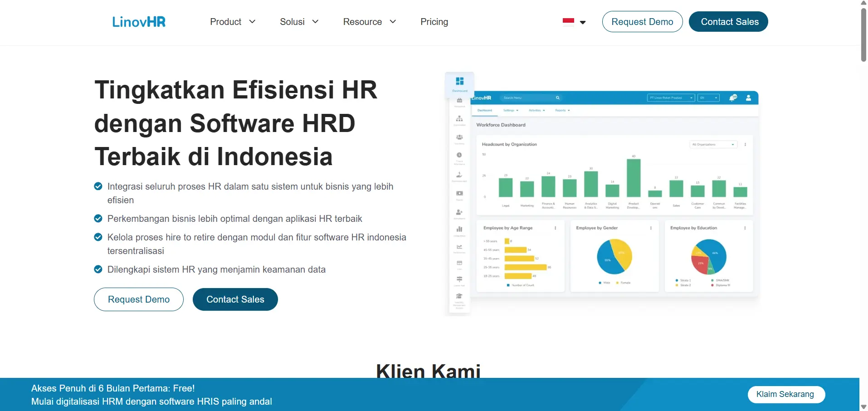Click the tallest bar, Product Development, in the headcount chart

pyautogui.click(x=634, y=178)
